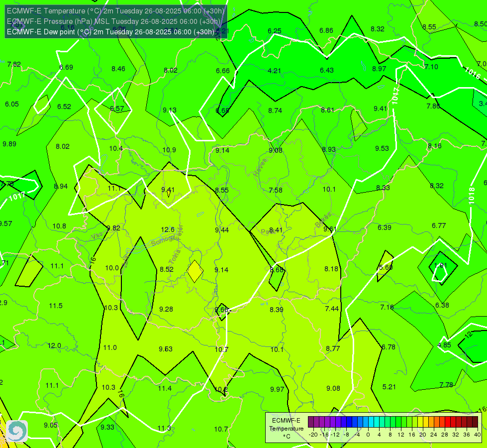Select the ECMWF-E Dew point 2m layer label
The image size is (487, 448).
(x=110, y=32)
